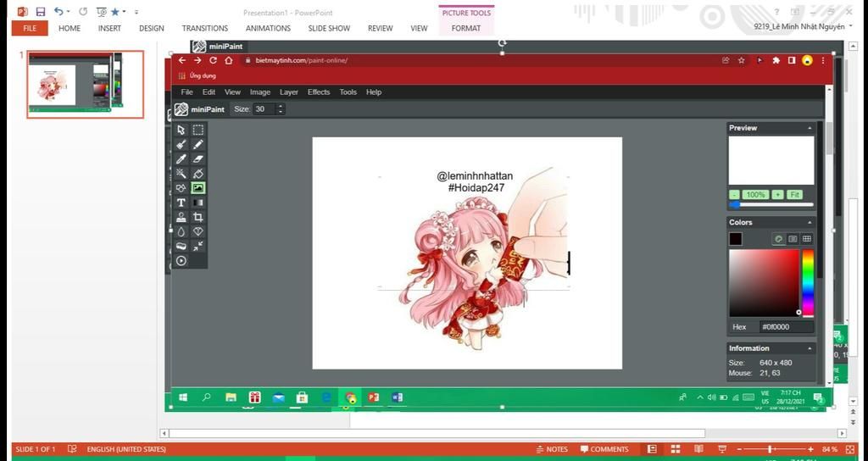Viewport: 868px width, 461px height.
Task: Switch to the TRANSITIONS ribbon tab
Action: click(205, 28)
